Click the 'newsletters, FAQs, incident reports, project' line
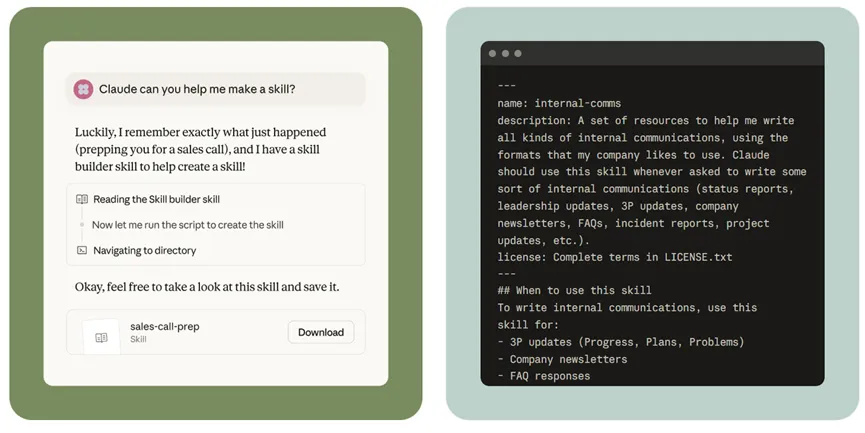 [633, 223]
